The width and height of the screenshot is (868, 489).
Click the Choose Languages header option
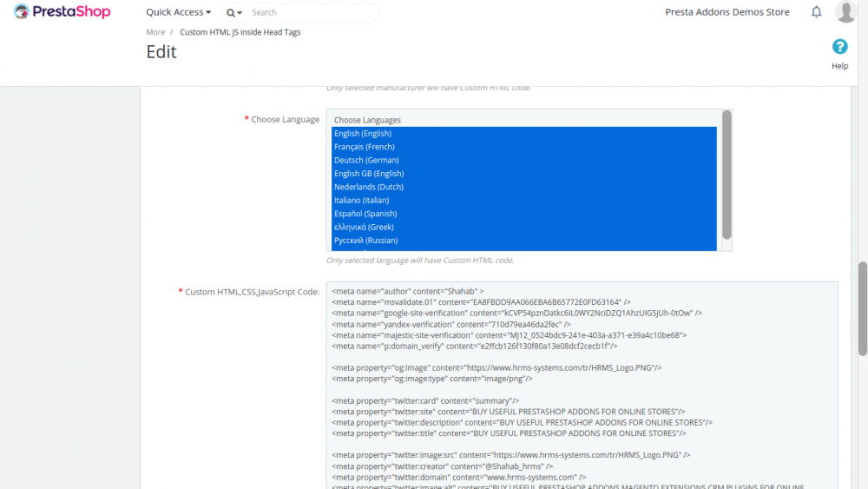click(x=523, y=120)
